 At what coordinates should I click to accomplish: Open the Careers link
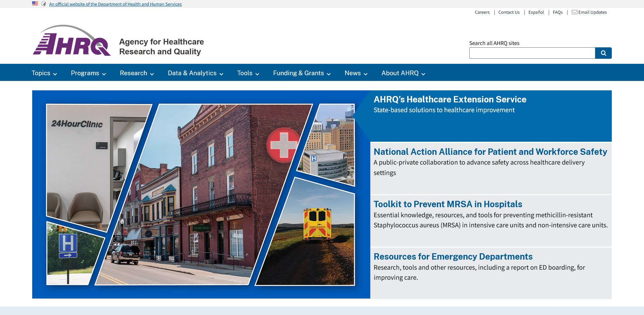[x=482, y=12]
